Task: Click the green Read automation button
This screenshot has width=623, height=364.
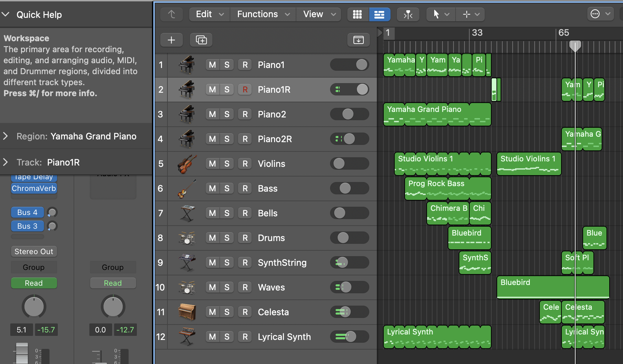Action: coord(34,283)
